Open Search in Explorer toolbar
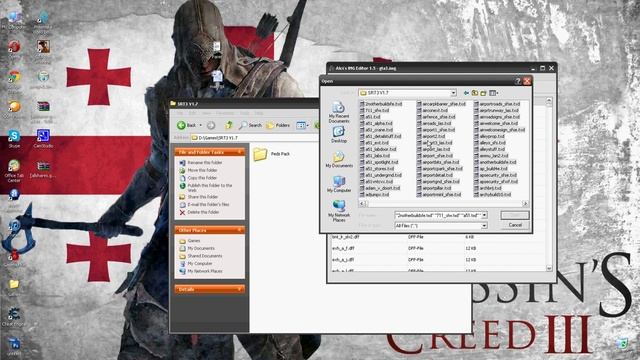The width and height of the screenshot is (640, 360). tap(251, 125)
